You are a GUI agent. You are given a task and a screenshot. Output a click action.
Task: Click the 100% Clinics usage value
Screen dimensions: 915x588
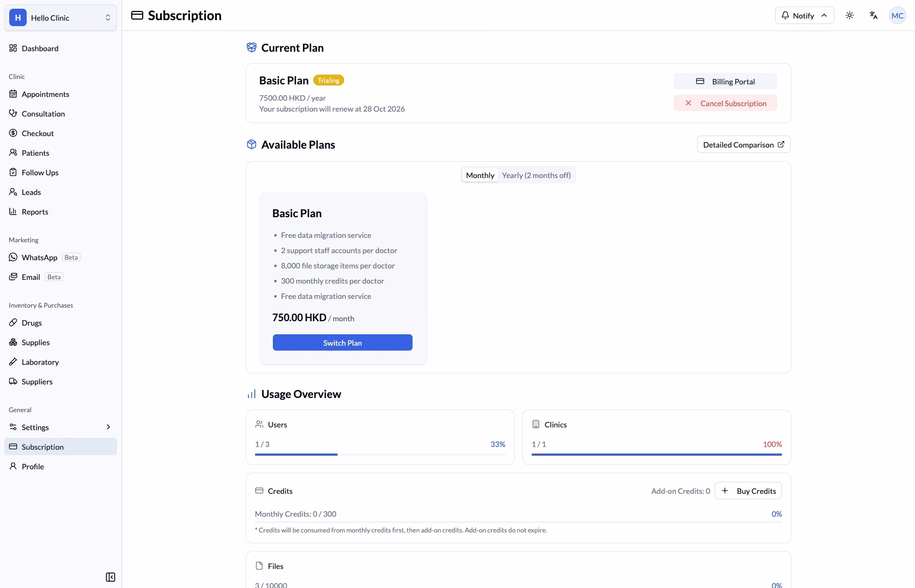[x=772, y=445]
